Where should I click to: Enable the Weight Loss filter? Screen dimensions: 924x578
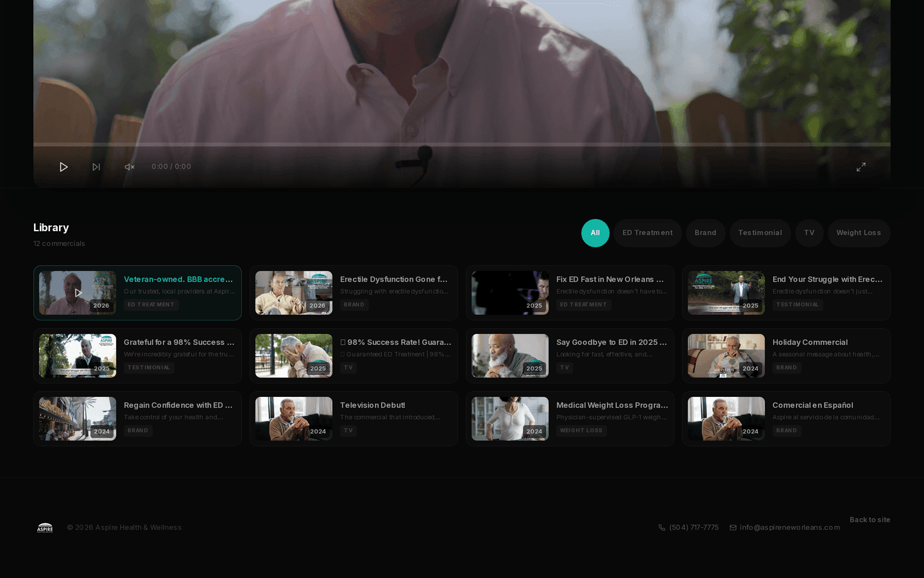[x=859, y=233]
